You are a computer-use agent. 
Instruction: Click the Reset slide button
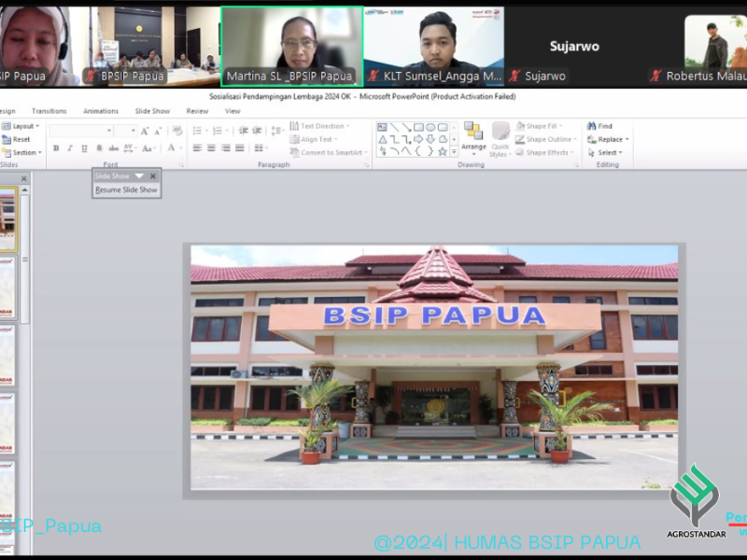point(19,139)
